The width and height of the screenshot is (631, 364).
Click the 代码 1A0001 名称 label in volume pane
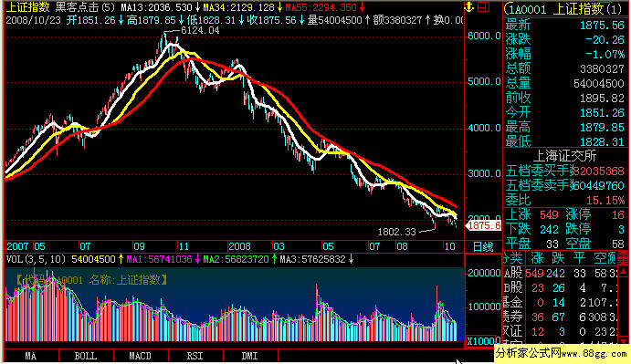click(x=91, y=280)
